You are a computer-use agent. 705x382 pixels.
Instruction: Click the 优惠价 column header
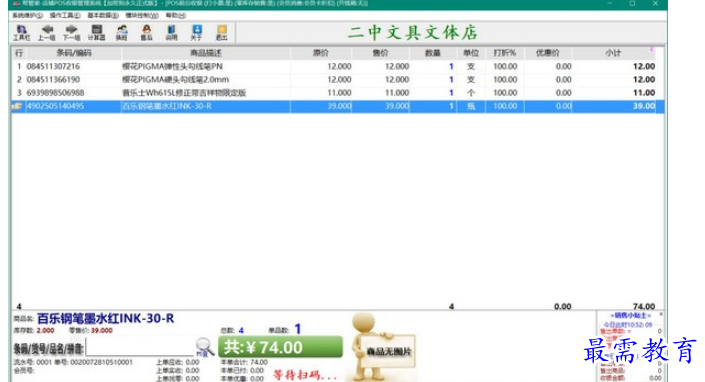[548, 53]
